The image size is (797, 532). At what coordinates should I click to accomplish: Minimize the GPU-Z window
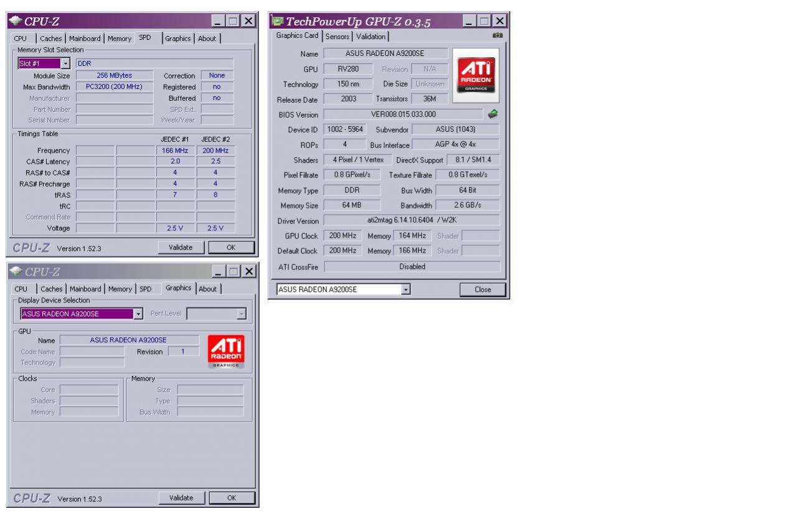(470, 21)
